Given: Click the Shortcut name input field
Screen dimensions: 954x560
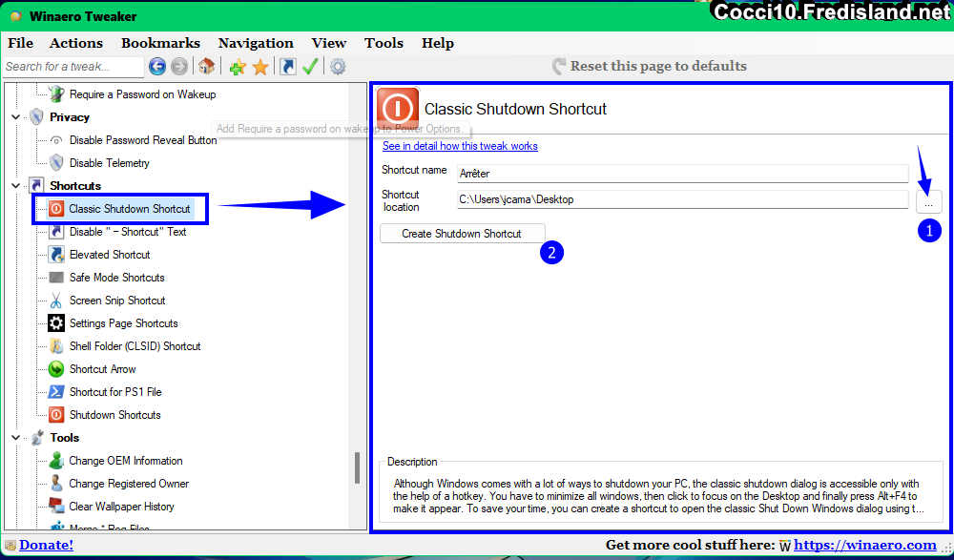Looking at the screenshot, I should click(x=683, y=174).
